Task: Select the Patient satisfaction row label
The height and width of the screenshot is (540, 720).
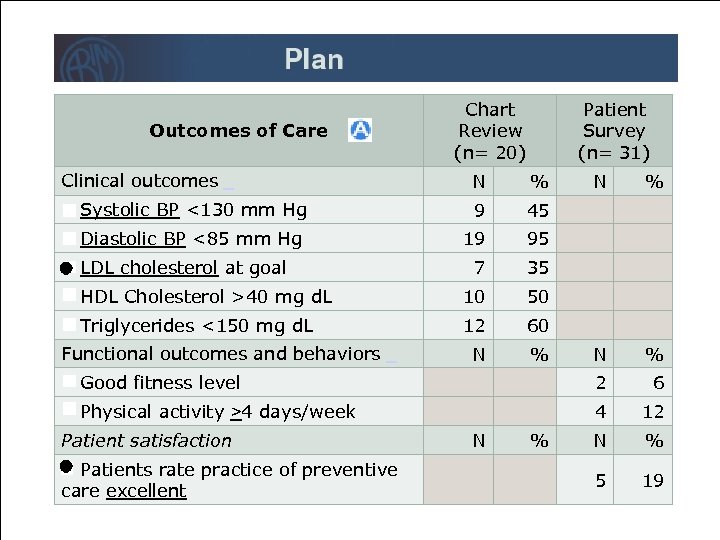Action: coord(146,440)
